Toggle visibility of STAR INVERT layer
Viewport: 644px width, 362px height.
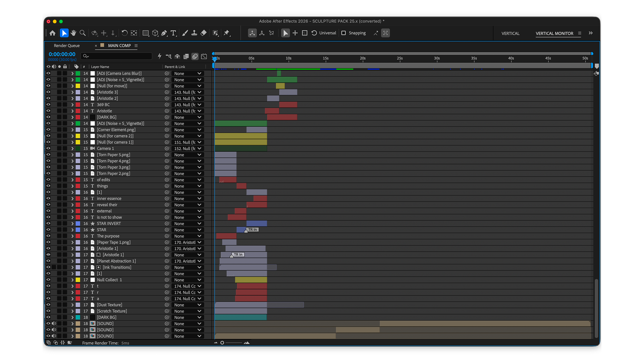coord(48,224)
